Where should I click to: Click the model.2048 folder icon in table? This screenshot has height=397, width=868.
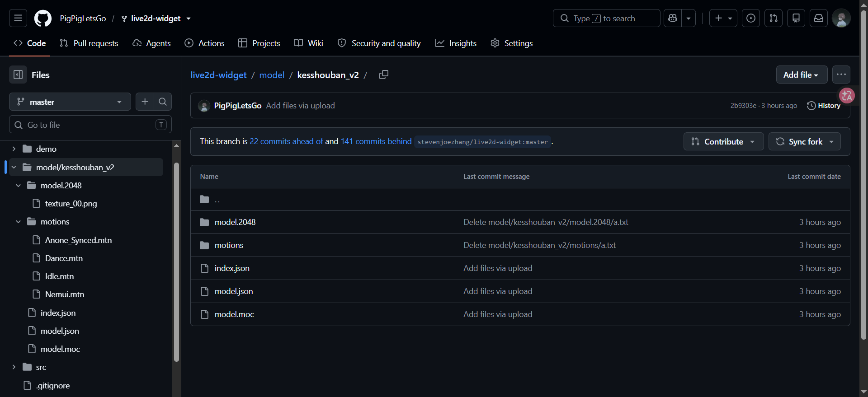click(204, 222)
